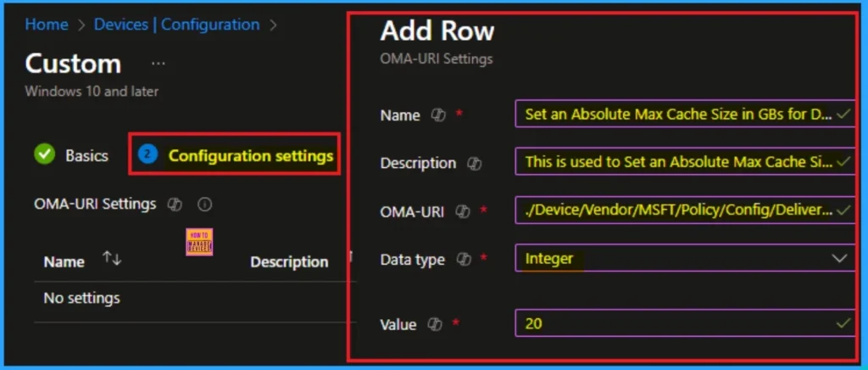Click the info icon next to Value label
The image size is (868, 370).
pos(435,324)
